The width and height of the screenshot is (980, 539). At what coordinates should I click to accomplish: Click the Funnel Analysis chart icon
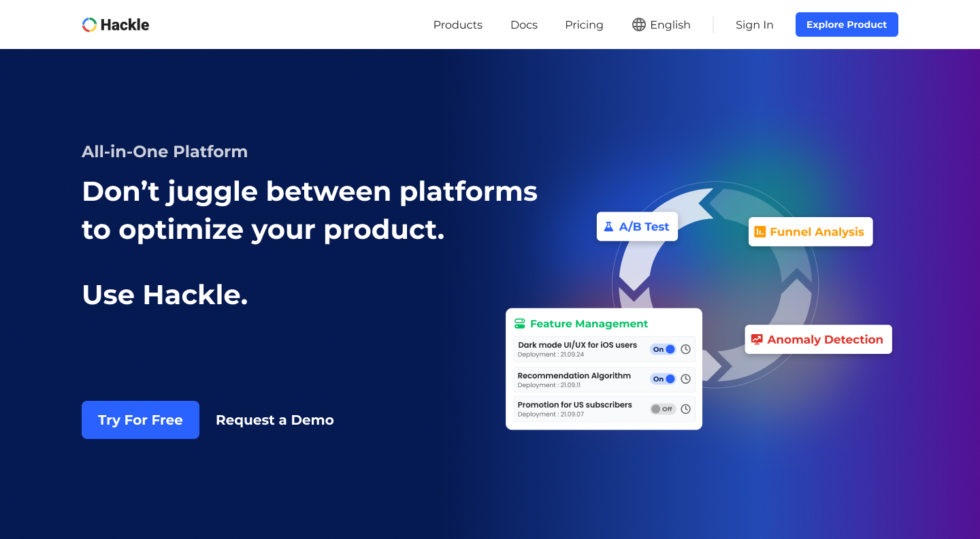[x=760, y=232]
